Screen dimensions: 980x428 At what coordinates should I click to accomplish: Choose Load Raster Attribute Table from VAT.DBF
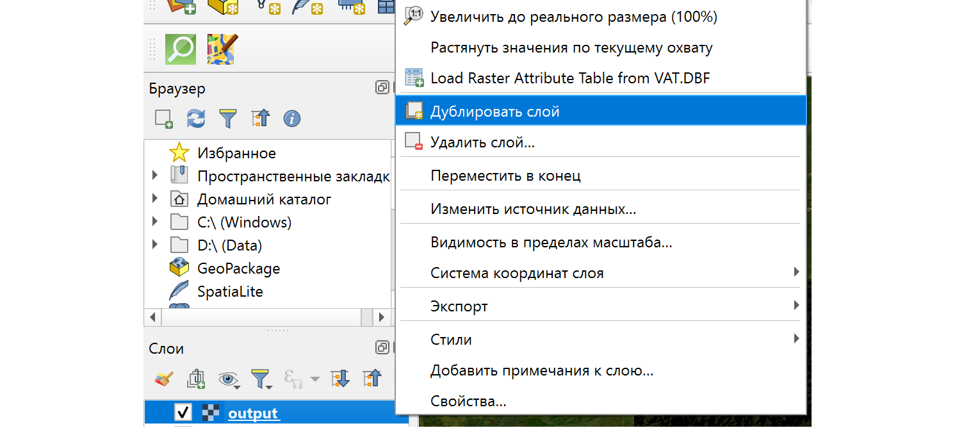(x=601, y=78)
